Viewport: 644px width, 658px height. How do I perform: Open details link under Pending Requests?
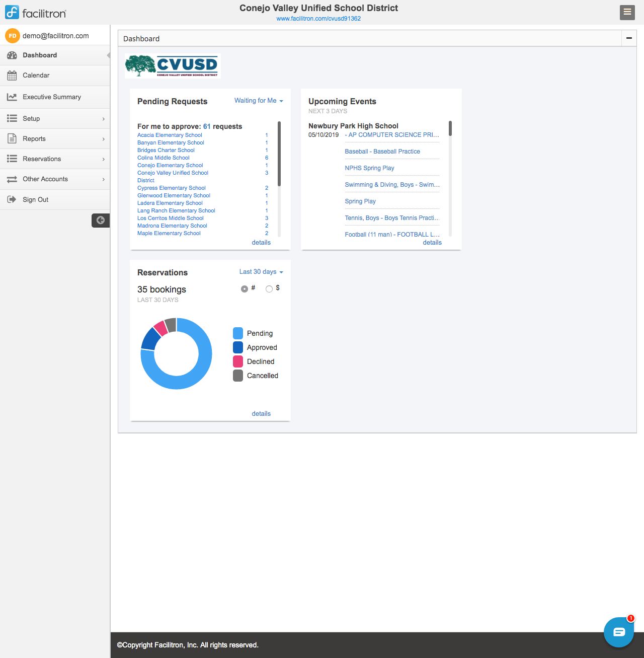tap(261, 243)
